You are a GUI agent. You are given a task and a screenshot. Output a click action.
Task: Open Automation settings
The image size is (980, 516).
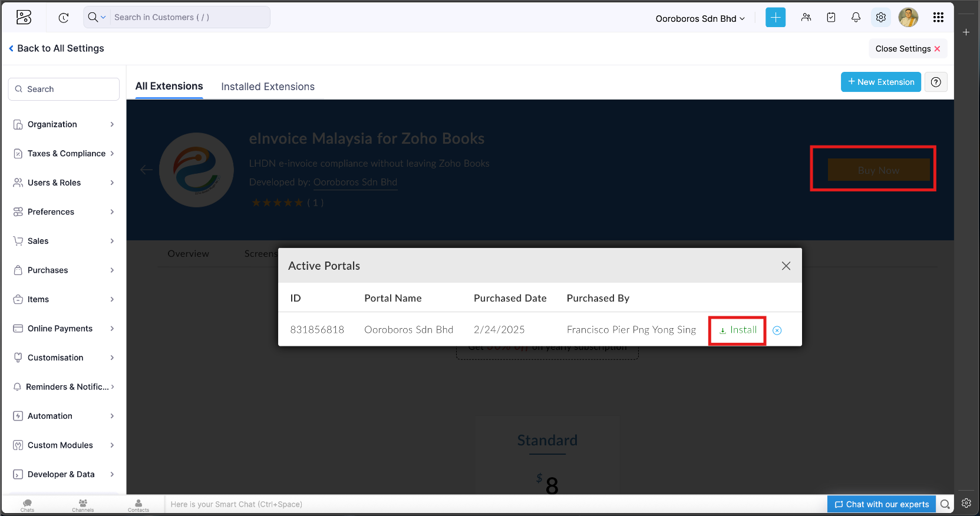(64, 416)
